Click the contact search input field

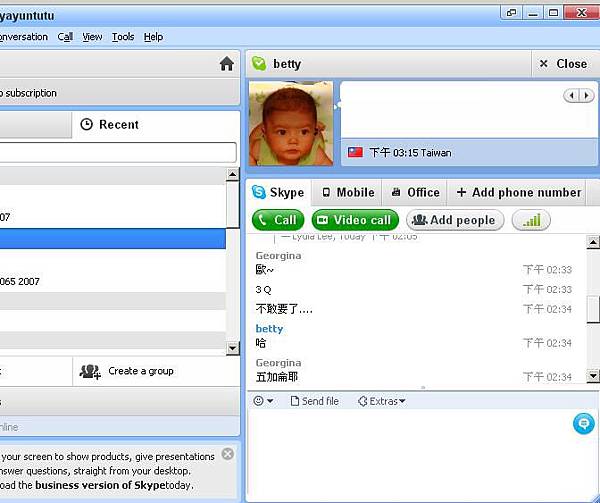click(x=118, y=152)
